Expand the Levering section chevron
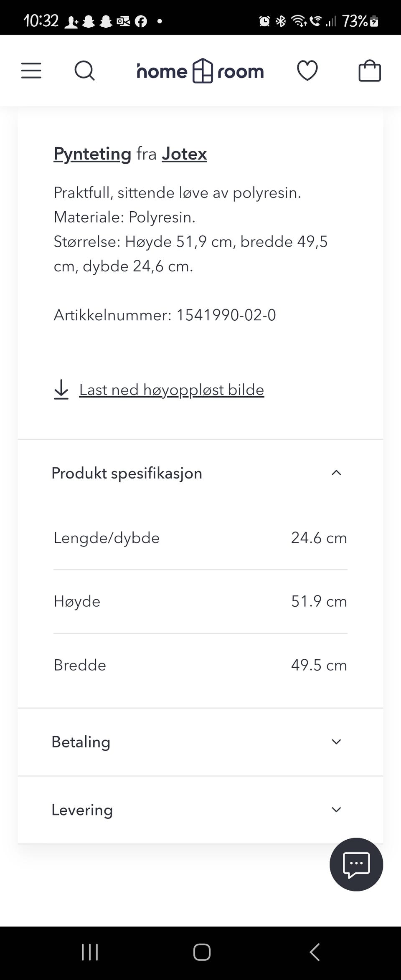The image size is (401, 980). click(x=336, y=810)
